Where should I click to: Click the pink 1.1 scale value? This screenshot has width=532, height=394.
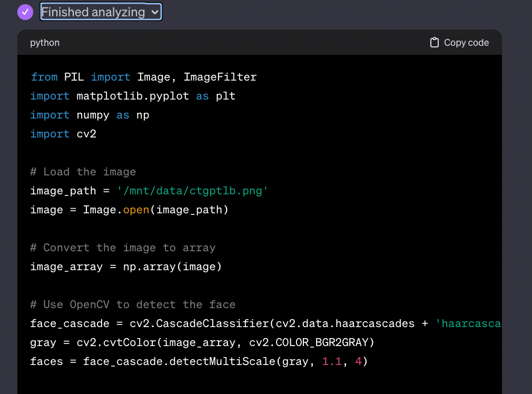[332, 361]
